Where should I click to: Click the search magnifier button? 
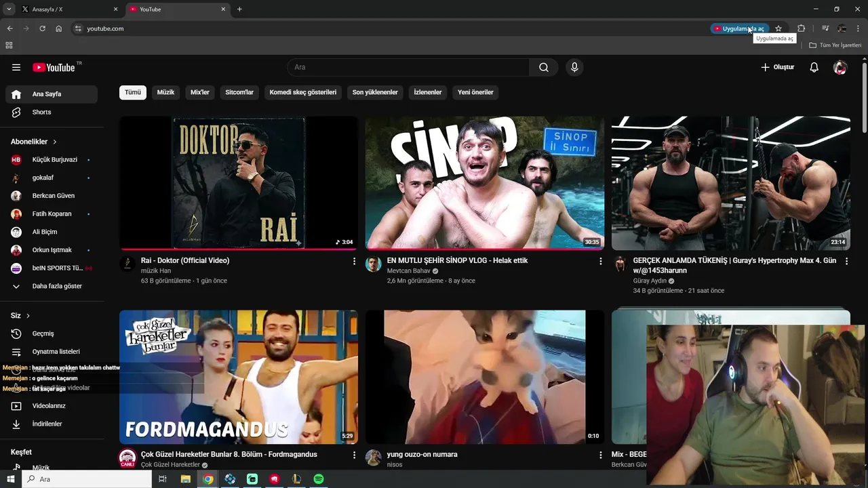pyautogui.click(x=544, y=67)
